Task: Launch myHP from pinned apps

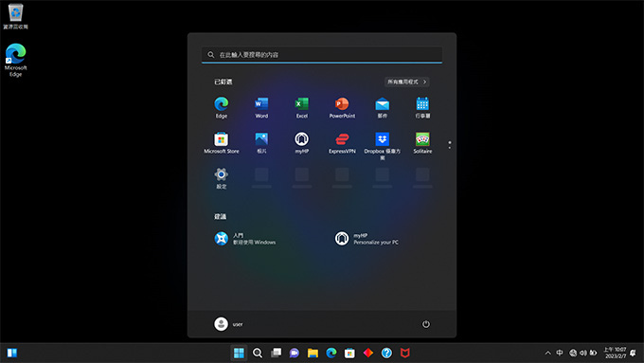Action: [301, 143]
